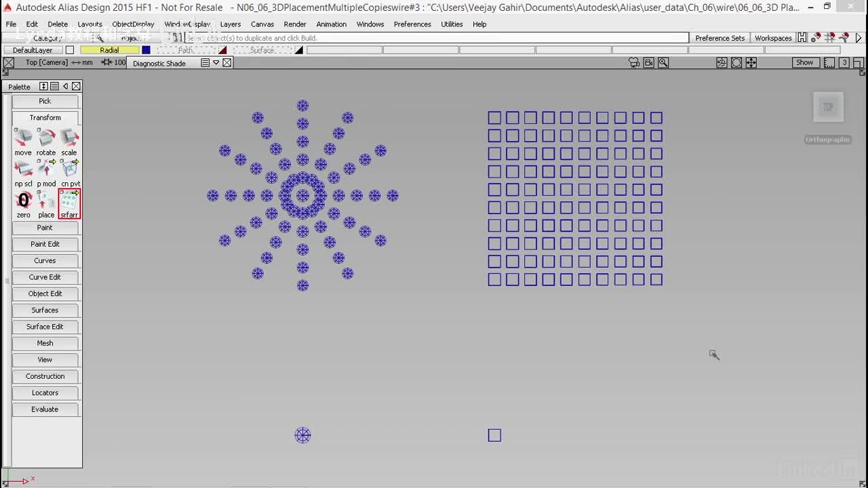
Task: Click the Palette collapse arrows icon
Action: [x=43, y=86]
